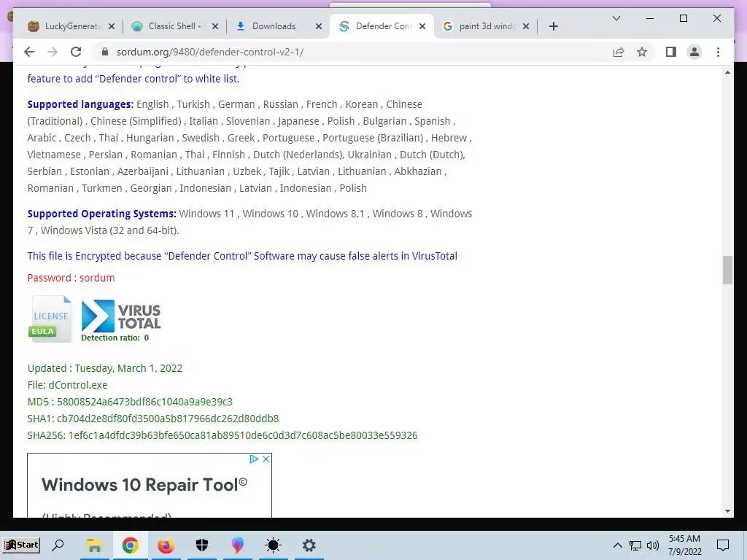Show hidden system tray icons
Viewport: 747px width, 560px height.
point(617,545)
